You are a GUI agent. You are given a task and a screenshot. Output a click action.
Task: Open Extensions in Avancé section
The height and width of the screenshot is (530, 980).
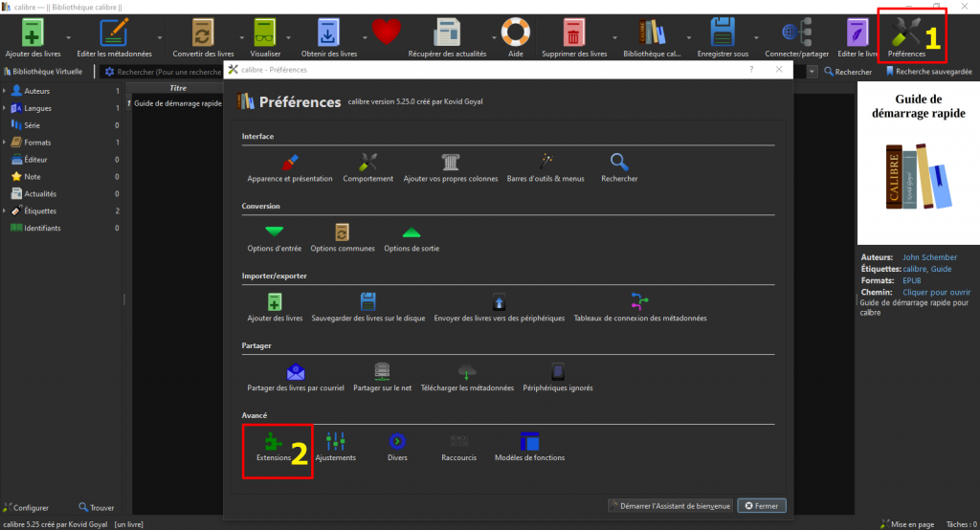point(273,448)
